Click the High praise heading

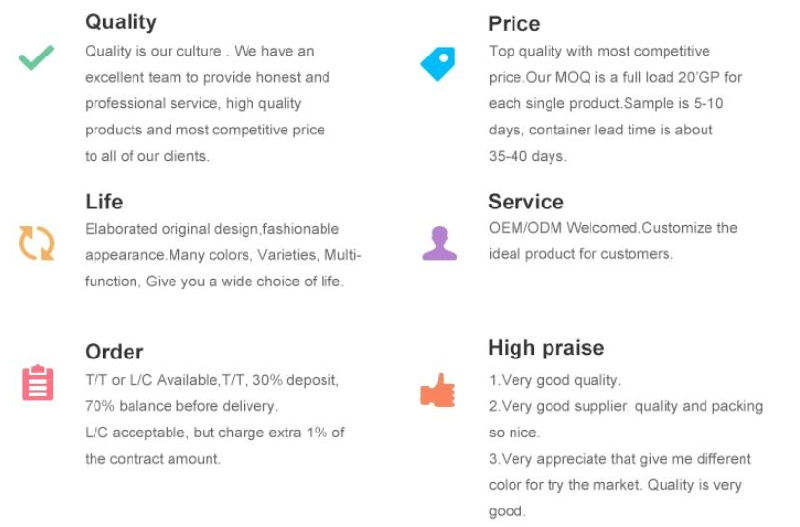pos(545,348)
